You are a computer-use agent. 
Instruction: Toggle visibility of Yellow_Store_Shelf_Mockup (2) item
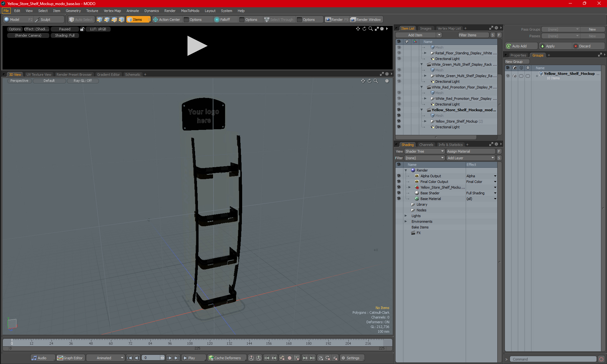(399, 121)
